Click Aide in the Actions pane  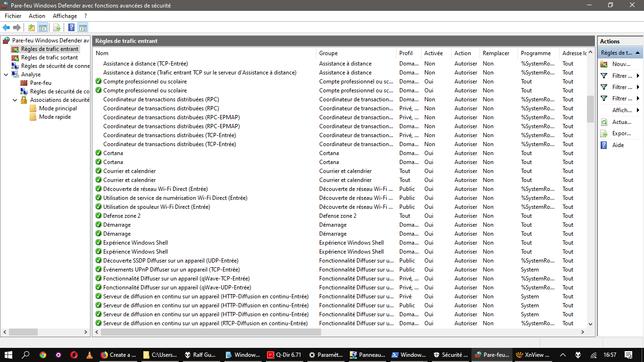(618, 145)
